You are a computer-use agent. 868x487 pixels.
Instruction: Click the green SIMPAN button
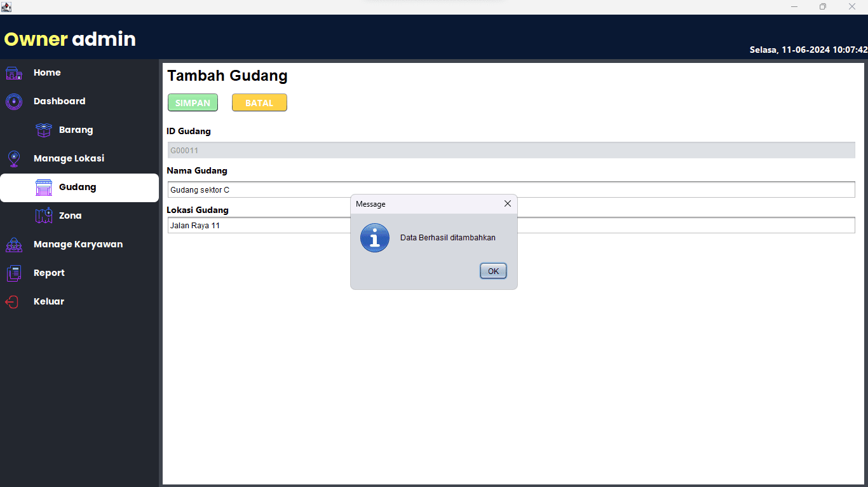click(x=193, y=103)
